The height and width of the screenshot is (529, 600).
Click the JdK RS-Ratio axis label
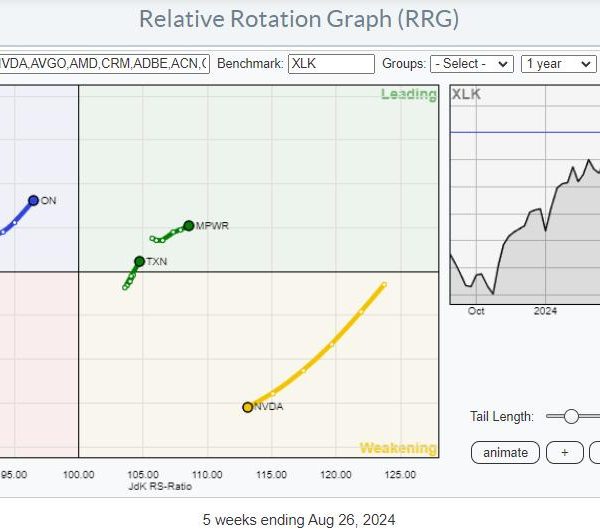coord(160,486)
